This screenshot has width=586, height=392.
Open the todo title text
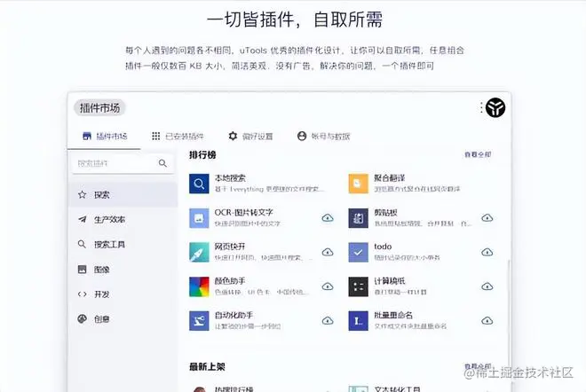pyautogui.click(x=383, y=247)
